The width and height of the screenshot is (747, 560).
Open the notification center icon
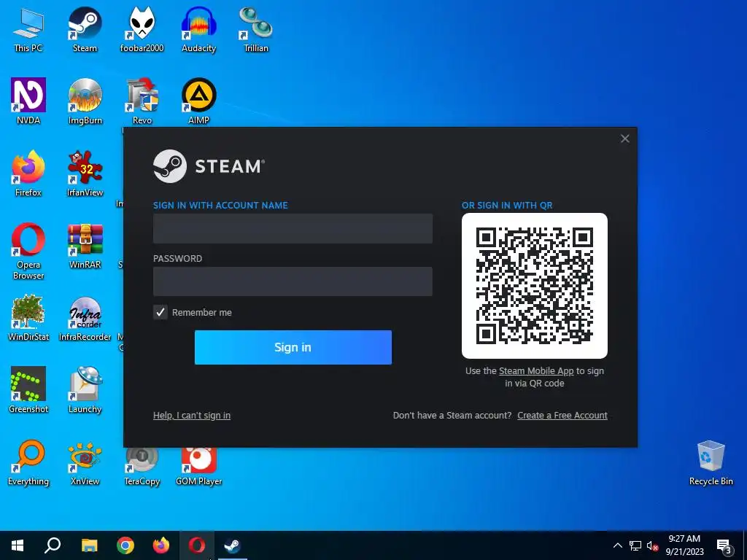724,547
